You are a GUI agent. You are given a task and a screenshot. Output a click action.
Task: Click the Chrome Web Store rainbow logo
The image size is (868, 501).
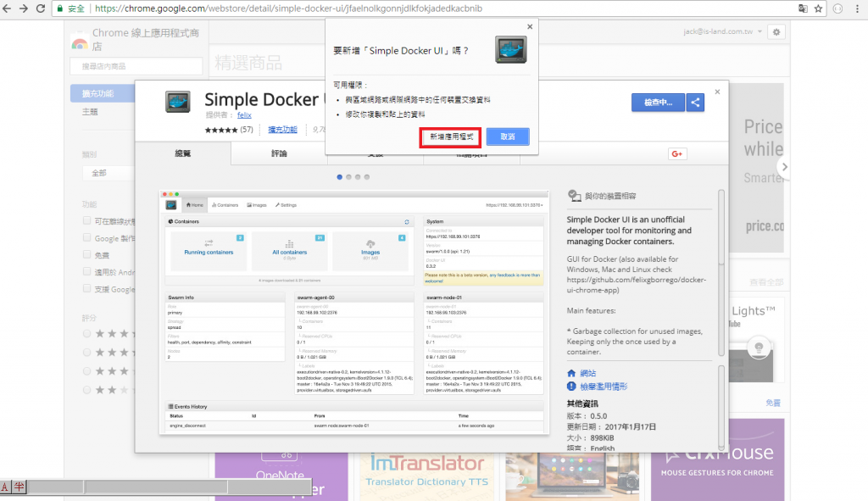click(x=80, y=43)
